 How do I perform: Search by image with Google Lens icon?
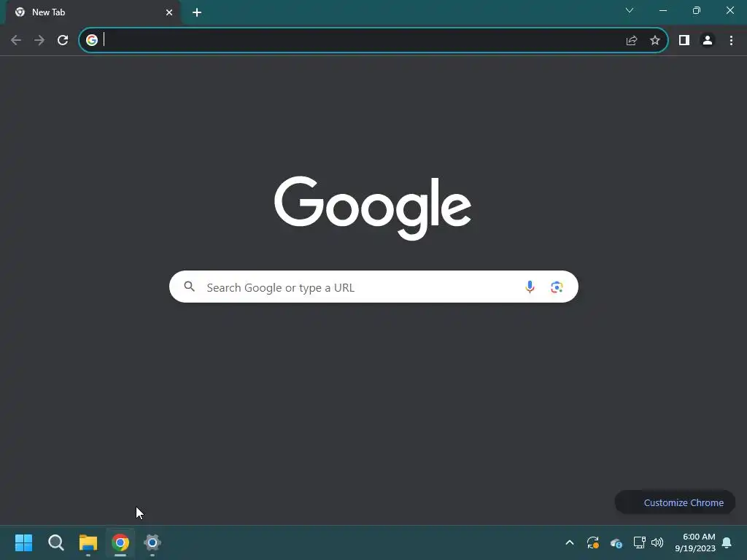click(557, 287)
